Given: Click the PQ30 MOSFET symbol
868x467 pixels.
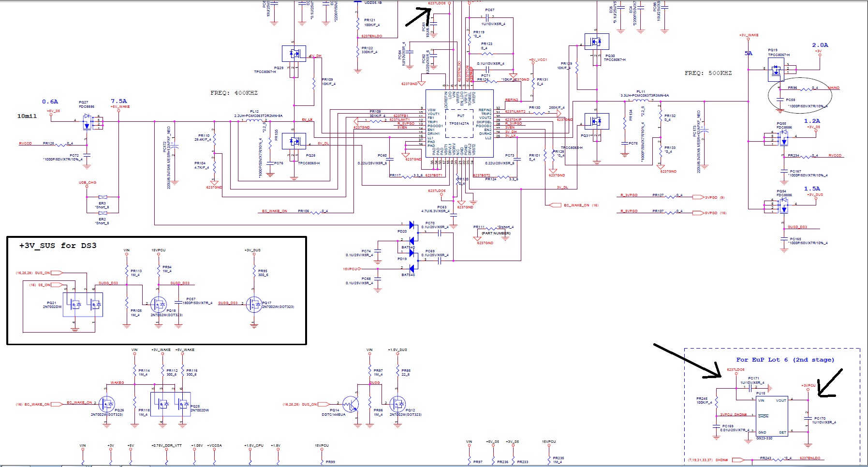Looking at the screenshot, I should tap(597, 42).
